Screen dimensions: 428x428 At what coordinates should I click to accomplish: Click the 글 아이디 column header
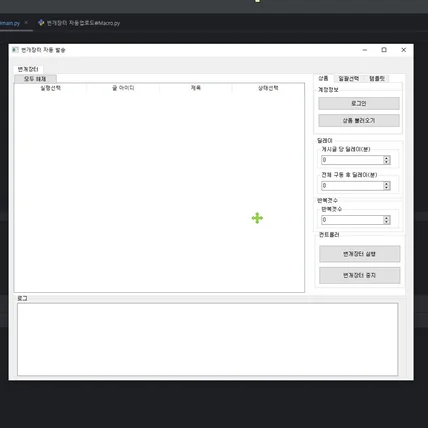(x=123, y=88)
